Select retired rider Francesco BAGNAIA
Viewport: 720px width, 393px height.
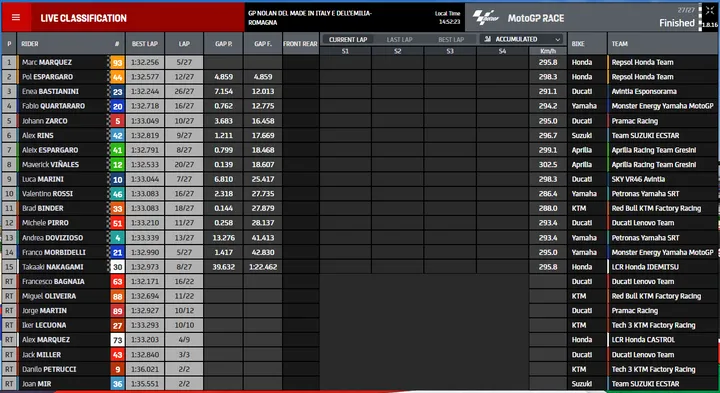coord(53,281)
